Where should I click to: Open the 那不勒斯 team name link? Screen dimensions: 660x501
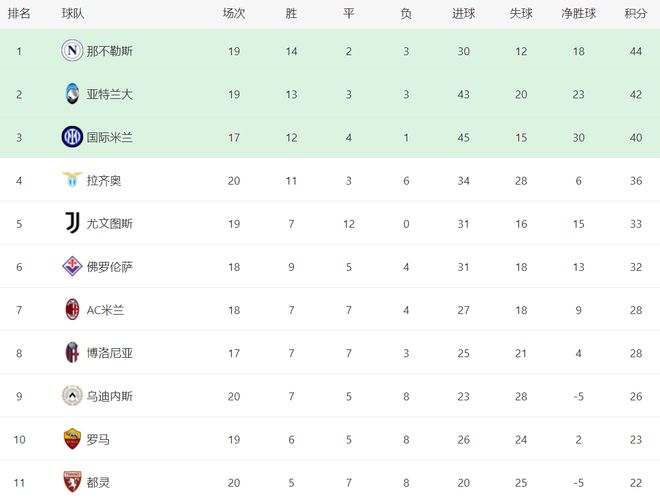(109, 51)
